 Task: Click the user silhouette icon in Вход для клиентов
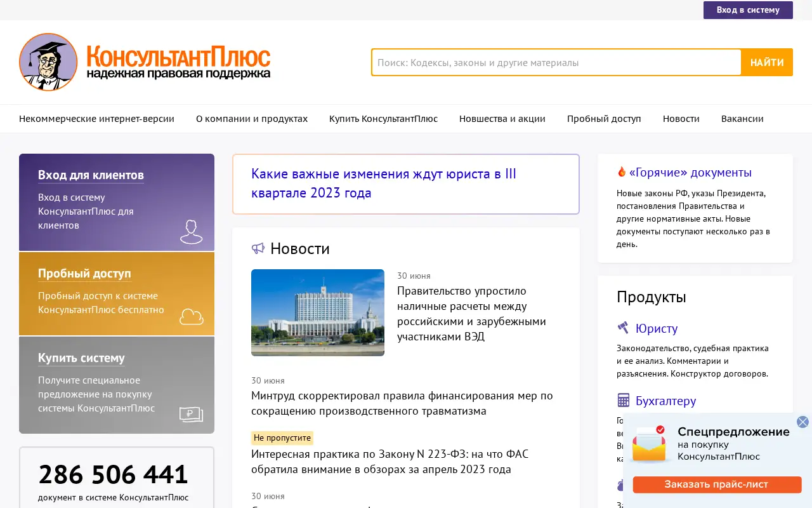pyautogui.click(x=191, y=232)
